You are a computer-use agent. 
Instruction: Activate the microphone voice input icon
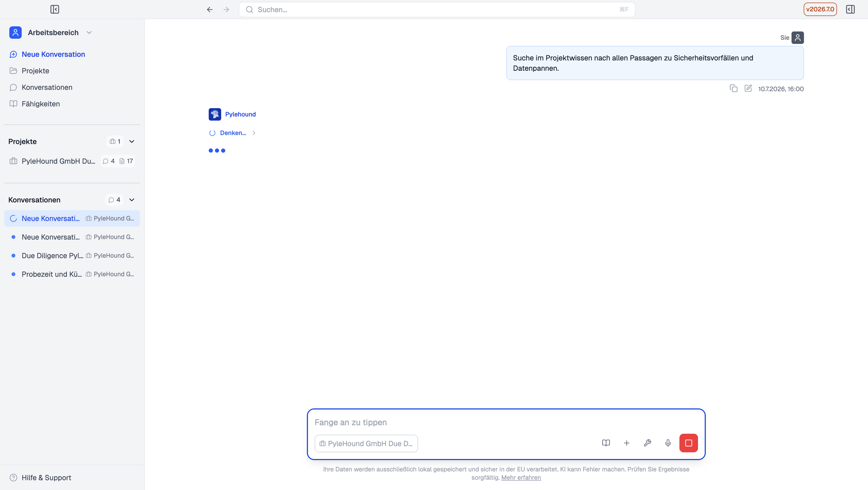click(x=668, y=443)
